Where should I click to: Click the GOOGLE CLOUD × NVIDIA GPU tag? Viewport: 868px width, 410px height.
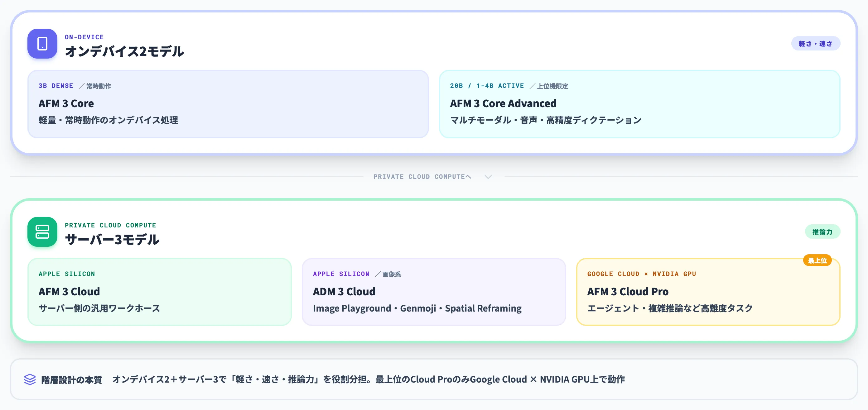(x=642, y=274)
